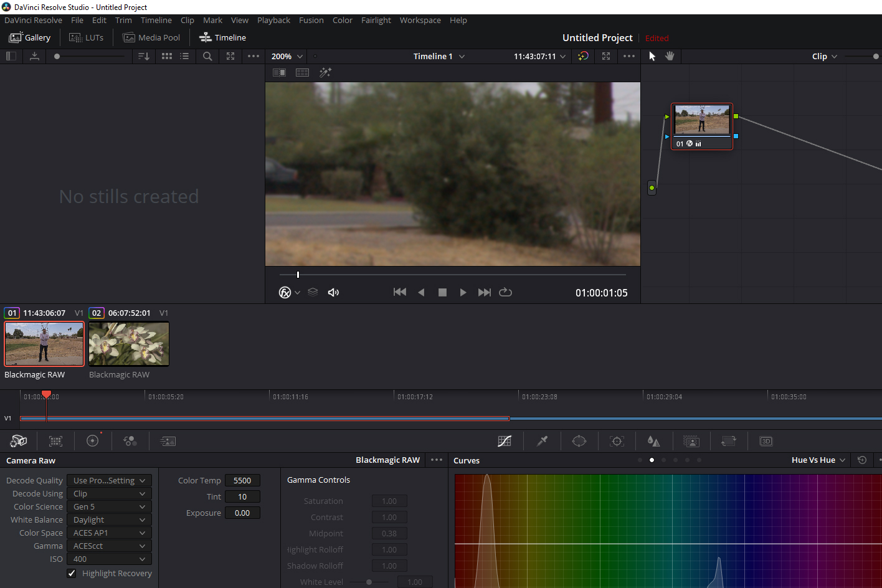The height and width of the screenshot is (588, 882).
Task: Select clip 02 flower thumbnail
Action: click(x=129, y=344)
